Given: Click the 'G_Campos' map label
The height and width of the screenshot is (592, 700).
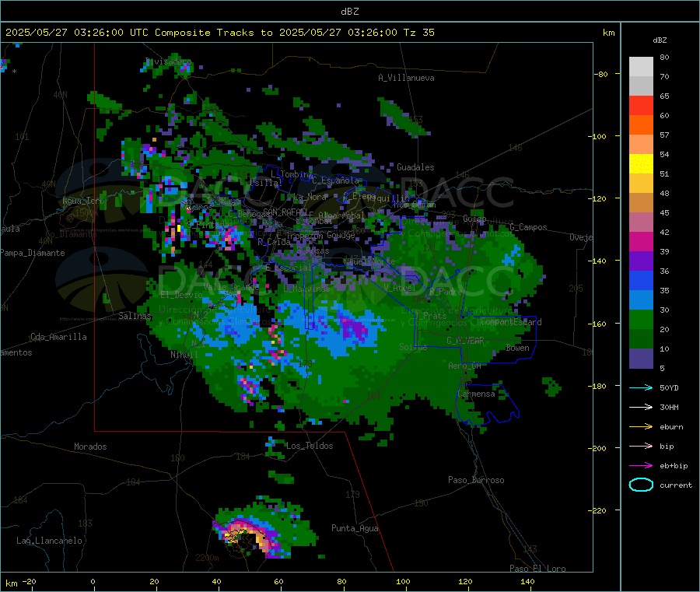Looking at the screenshot, I should (528, 227).
